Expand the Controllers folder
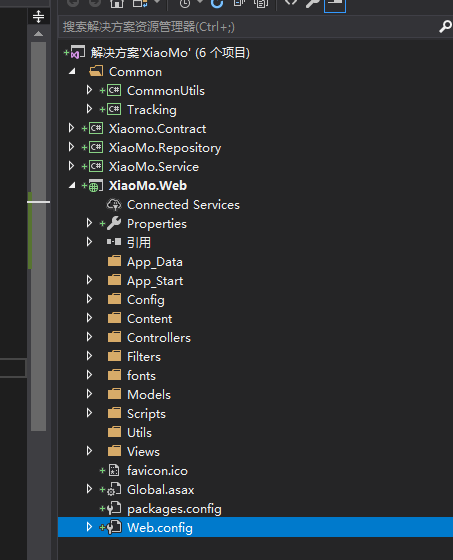Screen dimensions: 453x560 pyautogui.click(x=89, y=337)
